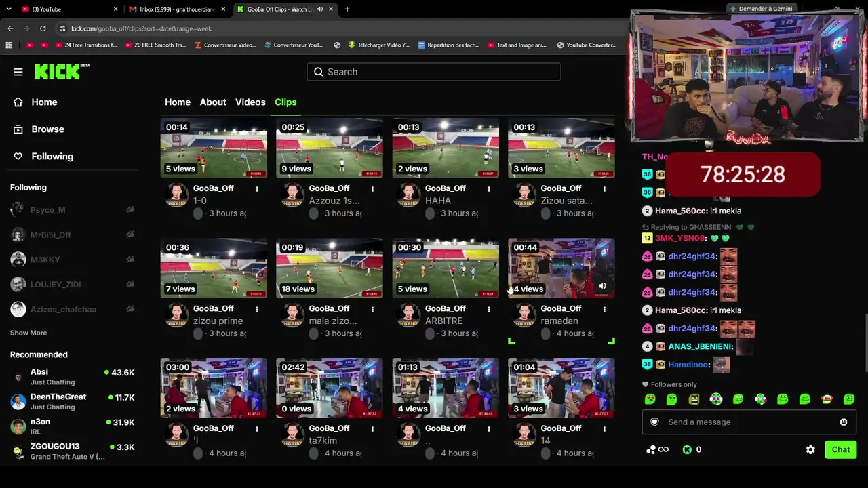
Task: Open LOUJEY_ZIDI in Following list
Action: (x=73, y=285)
